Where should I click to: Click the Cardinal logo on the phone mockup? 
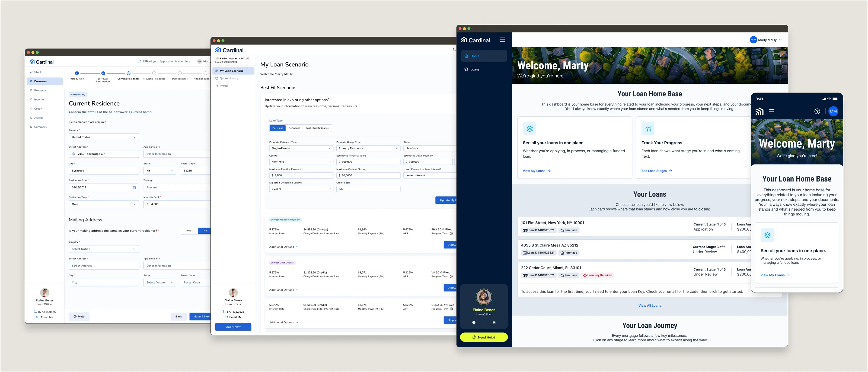[x=759, y=111]
